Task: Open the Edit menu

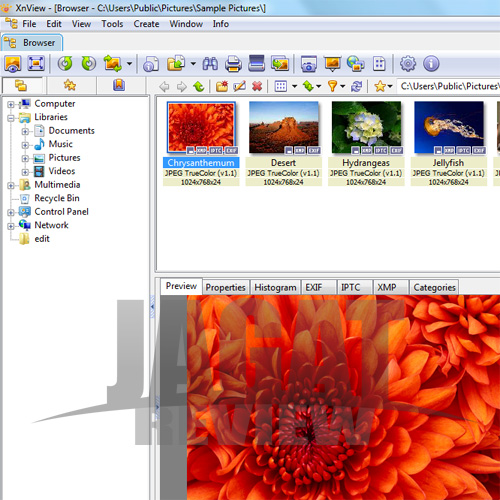Action: click(54, 24)
